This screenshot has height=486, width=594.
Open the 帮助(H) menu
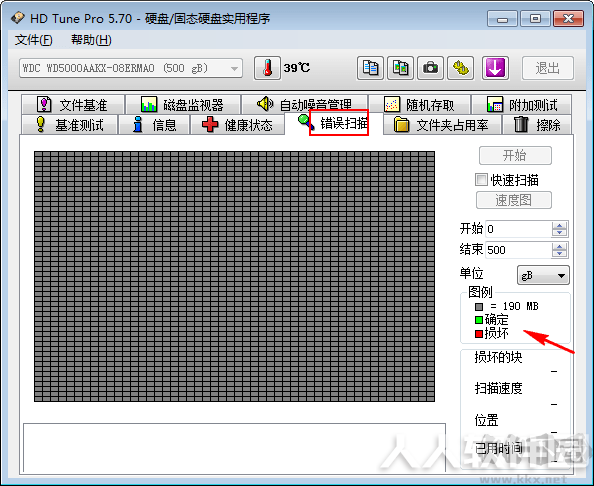pos(91,40)
